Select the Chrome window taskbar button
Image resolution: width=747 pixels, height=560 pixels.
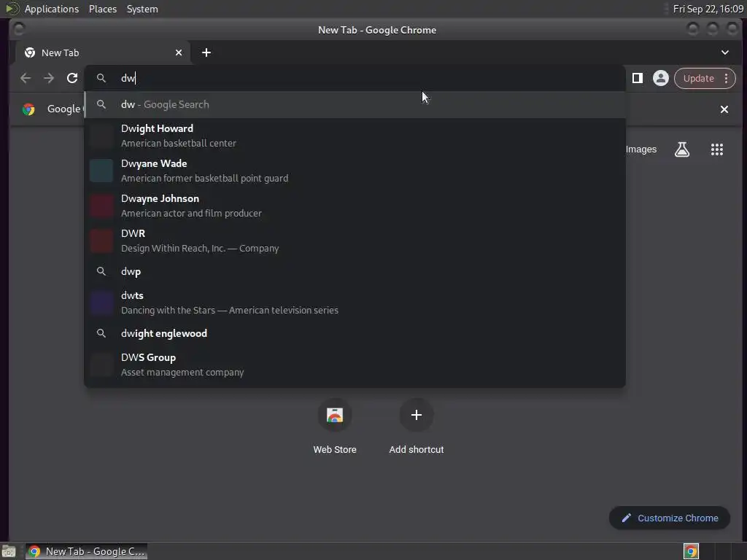click(x=86, y=551)
